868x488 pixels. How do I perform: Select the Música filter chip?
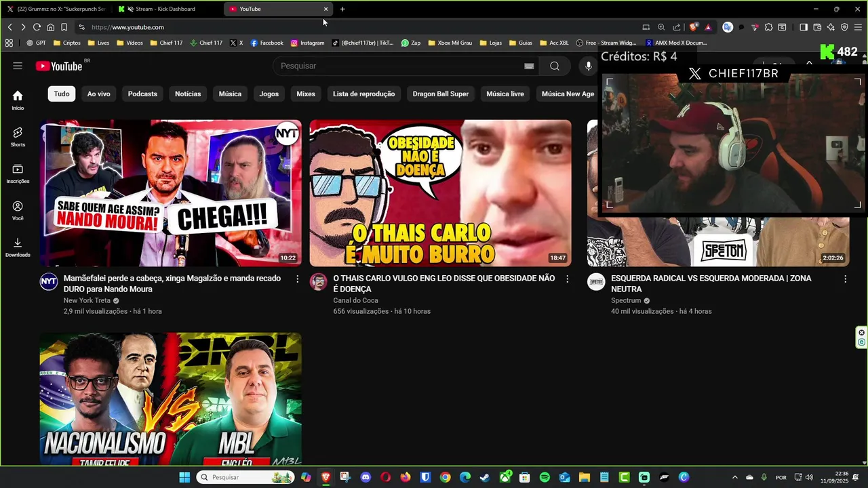tap(230, 94)
